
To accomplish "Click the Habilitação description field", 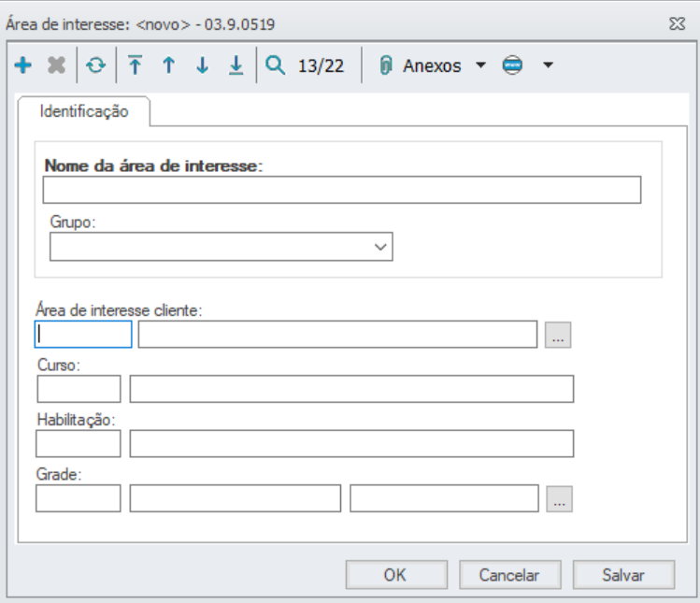I will (x=351, y=443).
